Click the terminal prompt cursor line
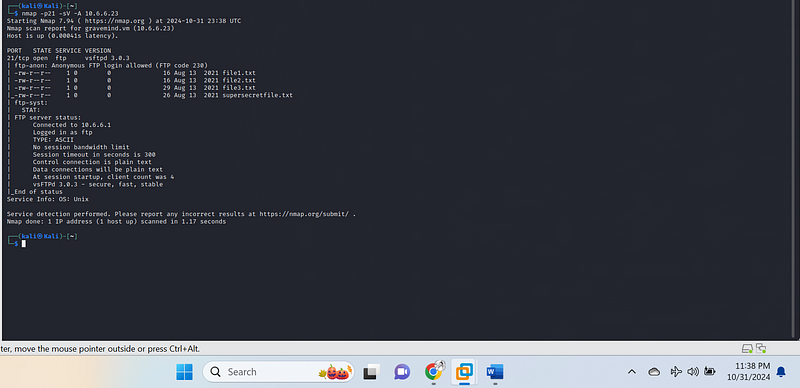Image resolution: width=800 pixels, height=388 pixels. (x=16, y=244)
